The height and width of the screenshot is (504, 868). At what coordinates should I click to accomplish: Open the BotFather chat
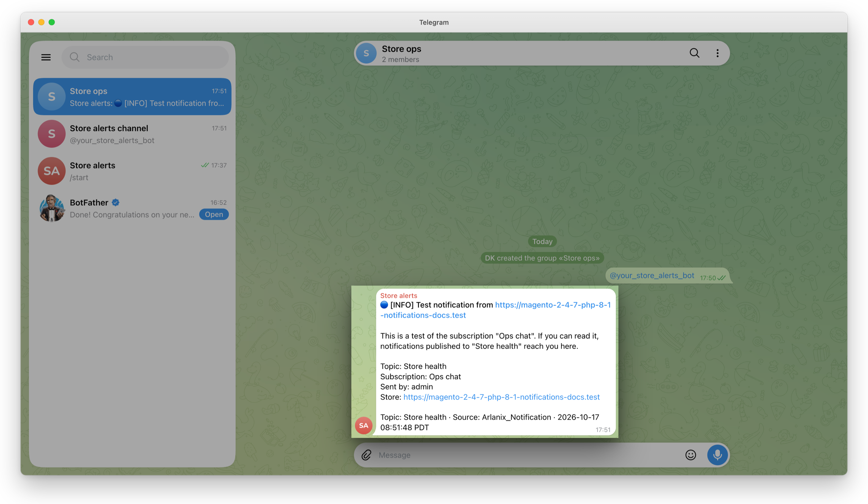pyautogui.click(x=132, y=208)
